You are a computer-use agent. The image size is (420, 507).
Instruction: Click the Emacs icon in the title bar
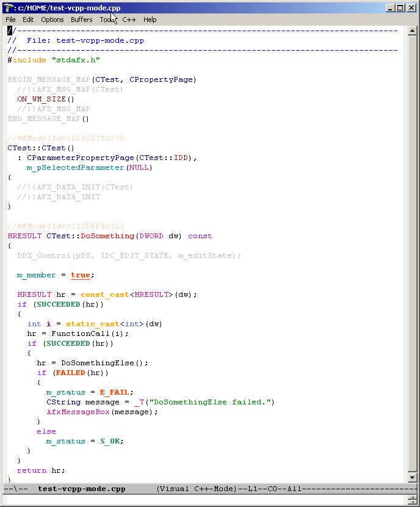point(7,7)
